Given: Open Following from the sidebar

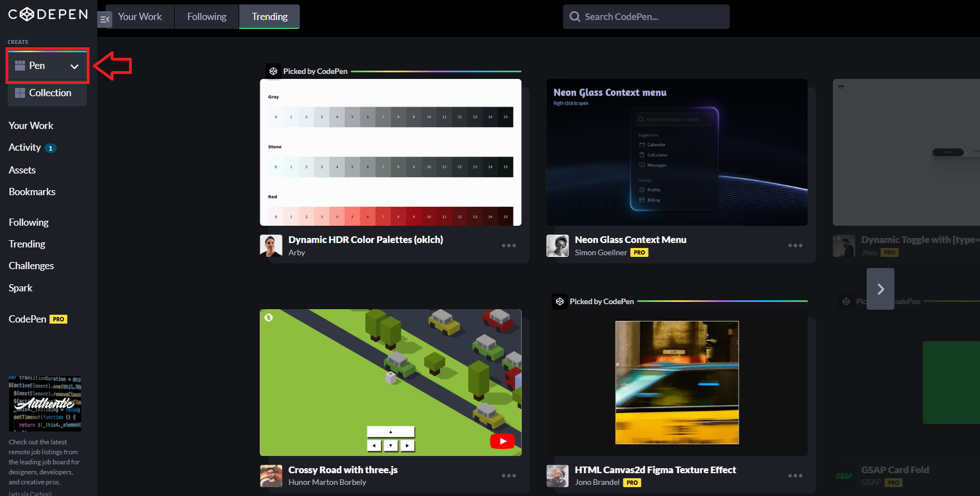Looking at the screenshot, I should [x=29, y=222].
